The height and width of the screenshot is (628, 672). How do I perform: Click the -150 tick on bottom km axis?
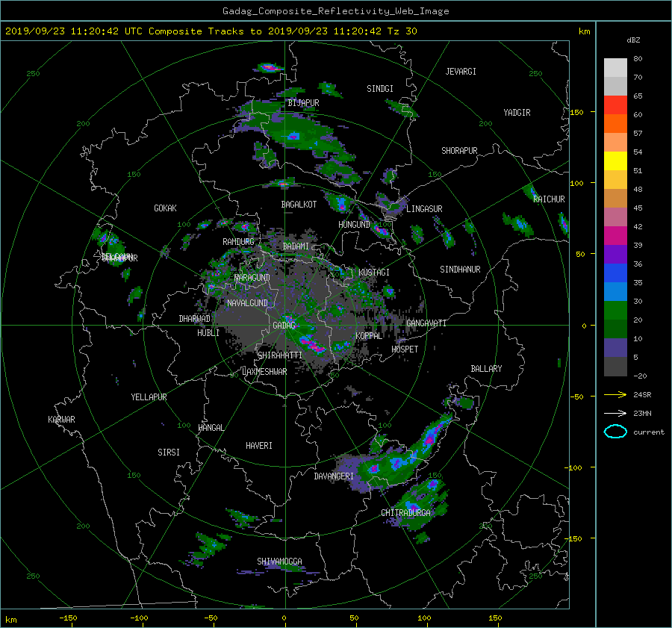(68, 618)
